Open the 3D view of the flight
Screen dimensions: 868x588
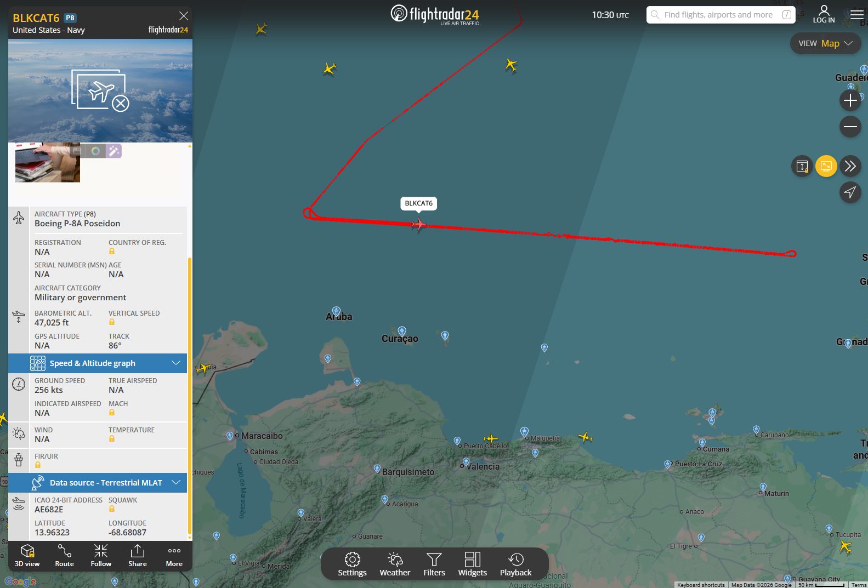(x=27, y=555)
